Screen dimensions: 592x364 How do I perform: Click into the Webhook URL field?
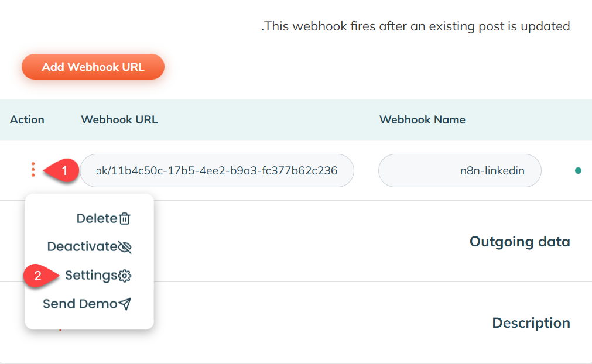pos(217,171)
